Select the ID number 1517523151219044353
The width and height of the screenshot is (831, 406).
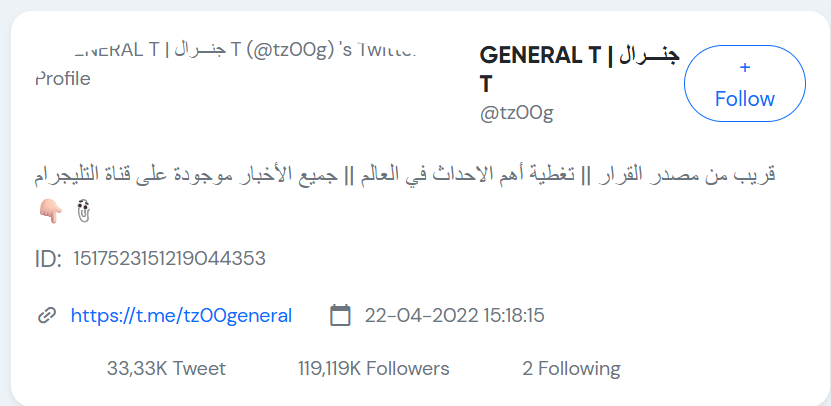tap(169, 259)
